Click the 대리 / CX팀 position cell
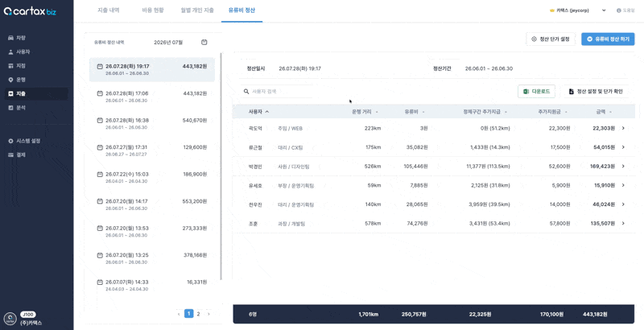 coord(290,147)
